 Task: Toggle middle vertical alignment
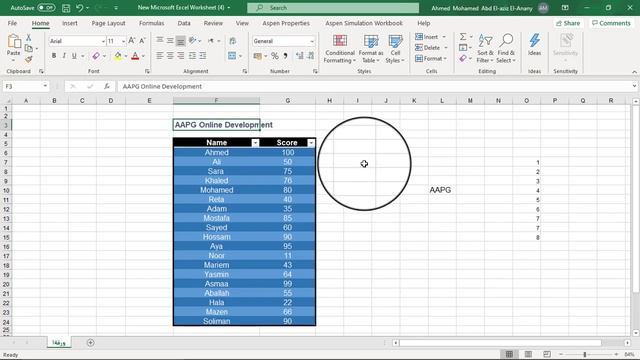click(x=170, y=40)
